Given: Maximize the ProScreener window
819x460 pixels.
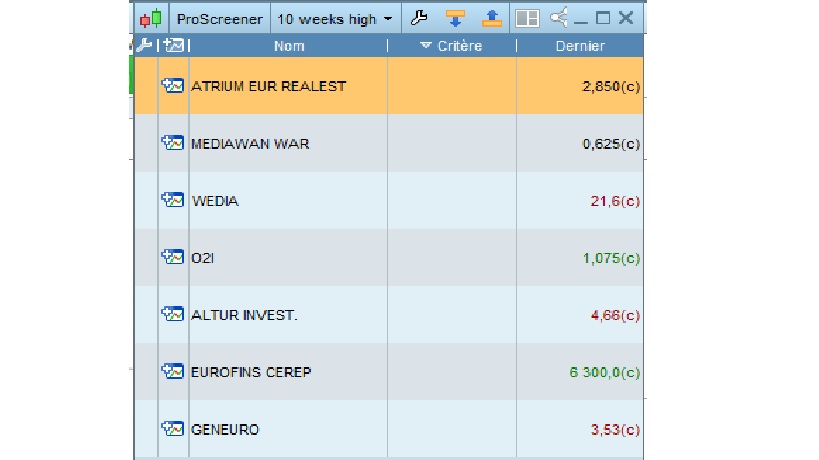Looking at the screenshot, I should [x=603, y=18].
